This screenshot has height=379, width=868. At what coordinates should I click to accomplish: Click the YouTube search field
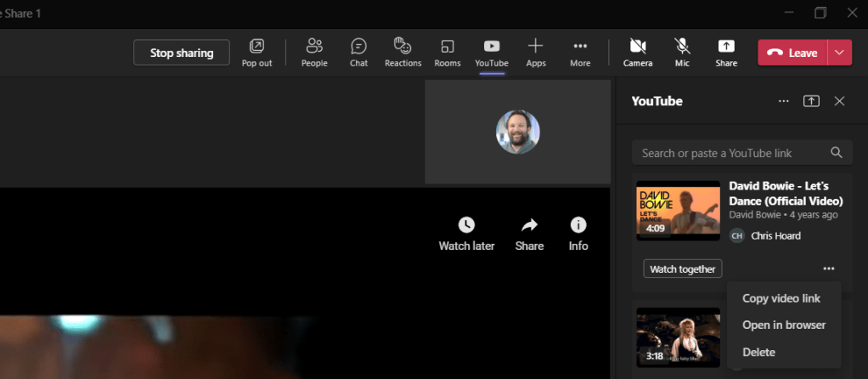pos(730,153)
